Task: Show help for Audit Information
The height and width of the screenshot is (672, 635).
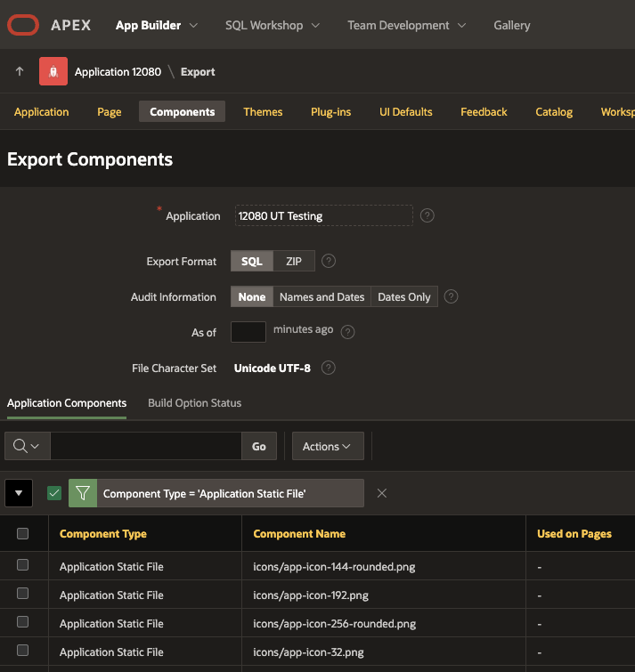Action: [x=451, y=296]
